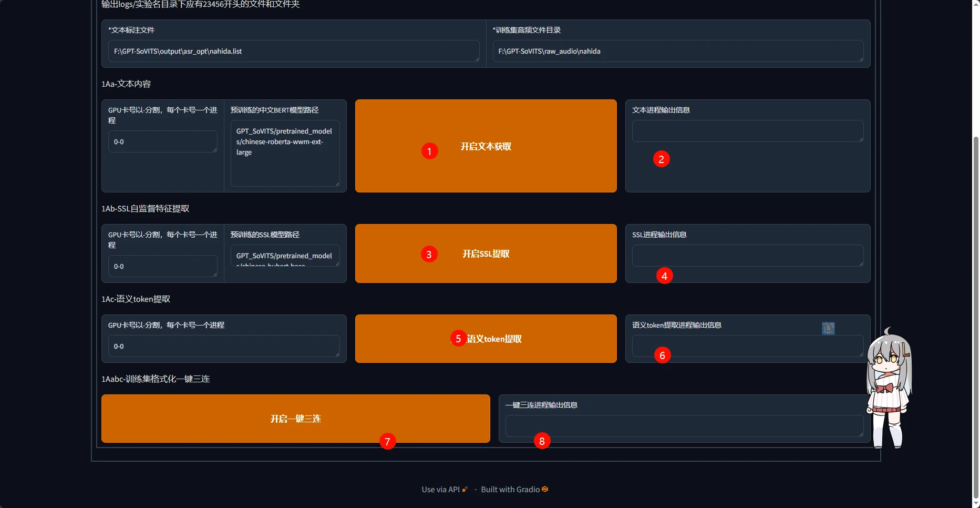Edit the 预训练的SSL模型路径 text box
Viewport: 980px width, 508px height.
tap(285, 256)
